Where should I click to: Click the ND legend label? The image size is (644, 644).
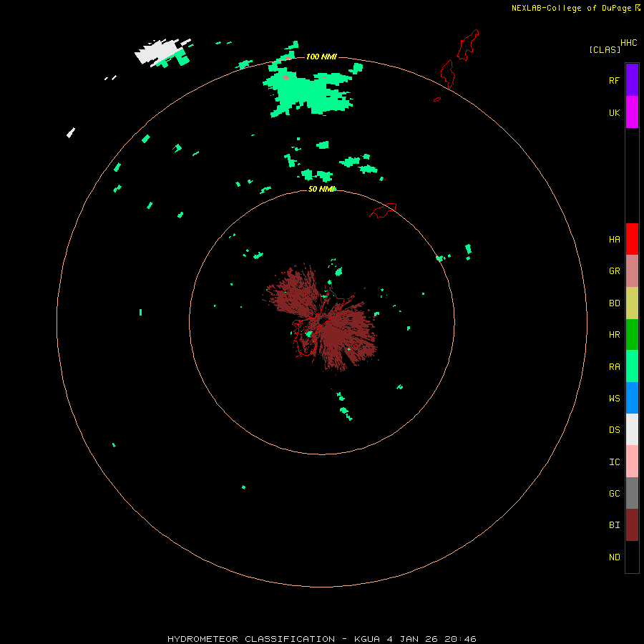point(614,557)
